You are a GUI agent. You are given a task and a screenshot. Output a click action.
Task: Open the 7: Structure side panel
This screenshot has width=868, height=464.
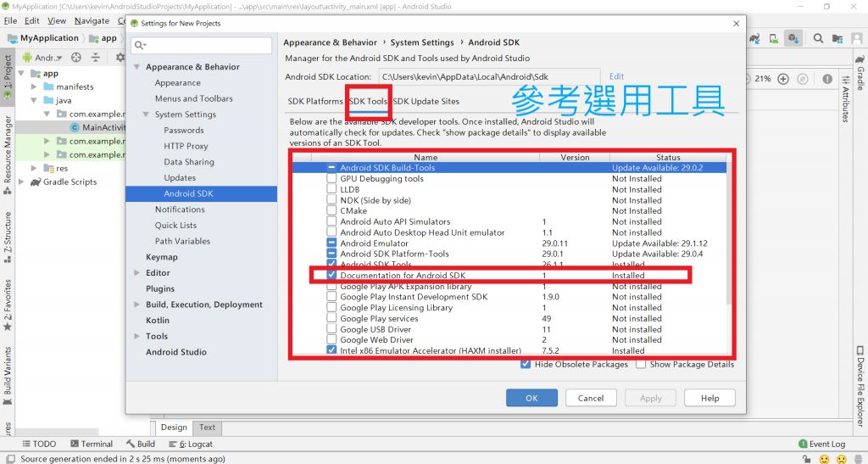coord(7,237)
